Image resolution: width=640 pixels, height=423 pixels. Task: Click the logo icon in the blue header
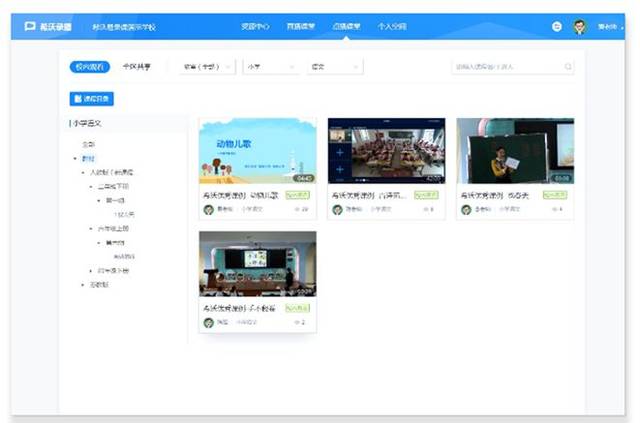30,27
